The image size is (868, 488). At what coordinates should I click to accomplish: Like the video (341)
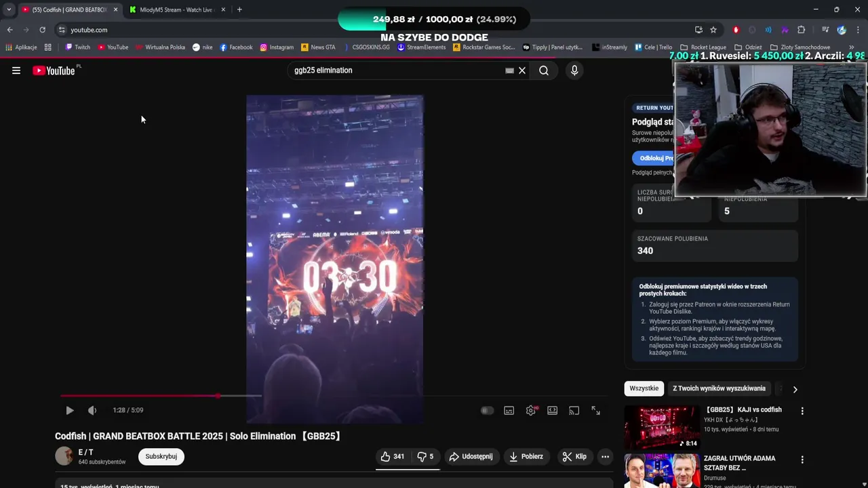point(393,457)
